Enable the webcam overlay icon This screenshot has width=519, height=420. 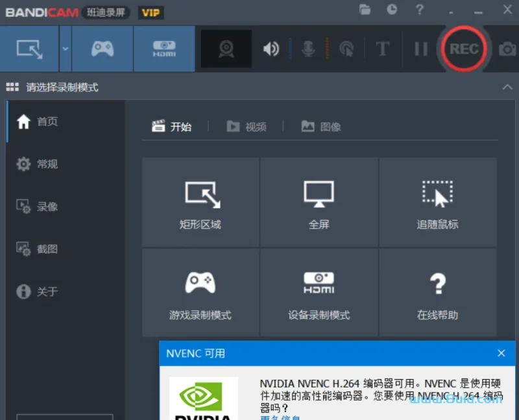(x=226, y=49)
